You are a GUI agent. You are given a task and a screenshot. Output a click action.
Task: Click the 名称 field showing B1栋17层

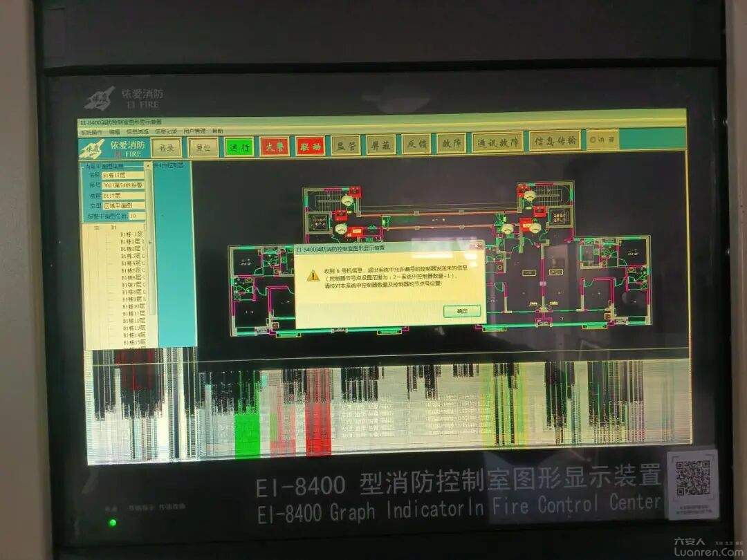[123, 175]
